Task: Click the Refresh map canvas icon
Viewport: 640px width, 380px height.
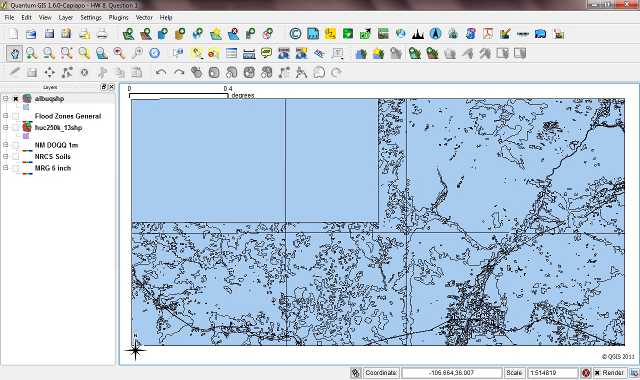Action: [154, 53]
